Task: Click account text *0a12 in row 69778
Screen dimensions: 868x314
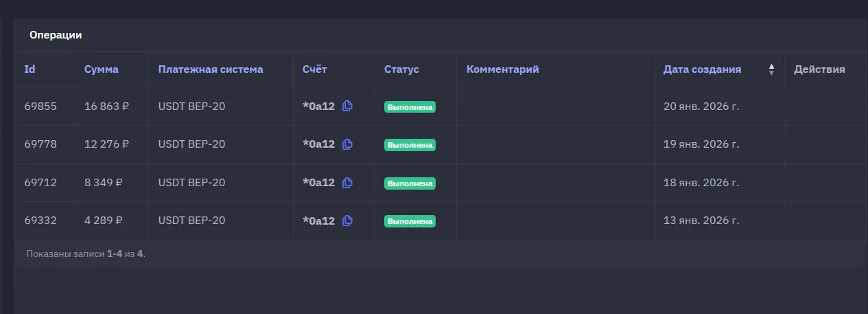Action: point(318,144)
